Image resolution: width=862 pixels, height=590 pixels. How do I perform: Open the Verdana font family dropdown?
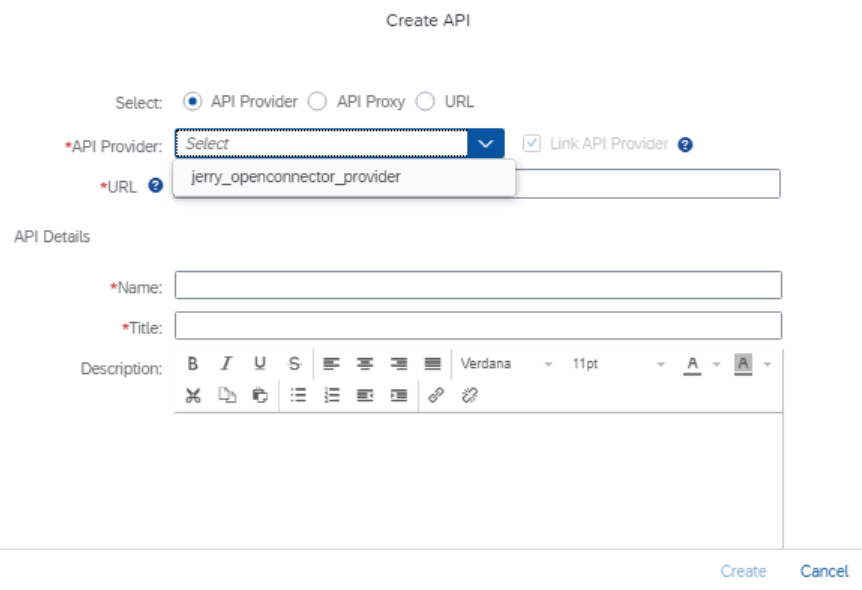(506, 364)
